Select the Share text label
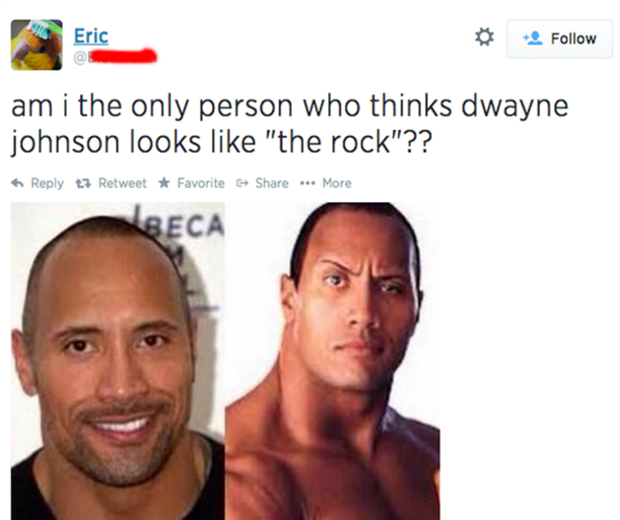The height and width of the screenshot is (520, 620). click(x=272, y=183)
